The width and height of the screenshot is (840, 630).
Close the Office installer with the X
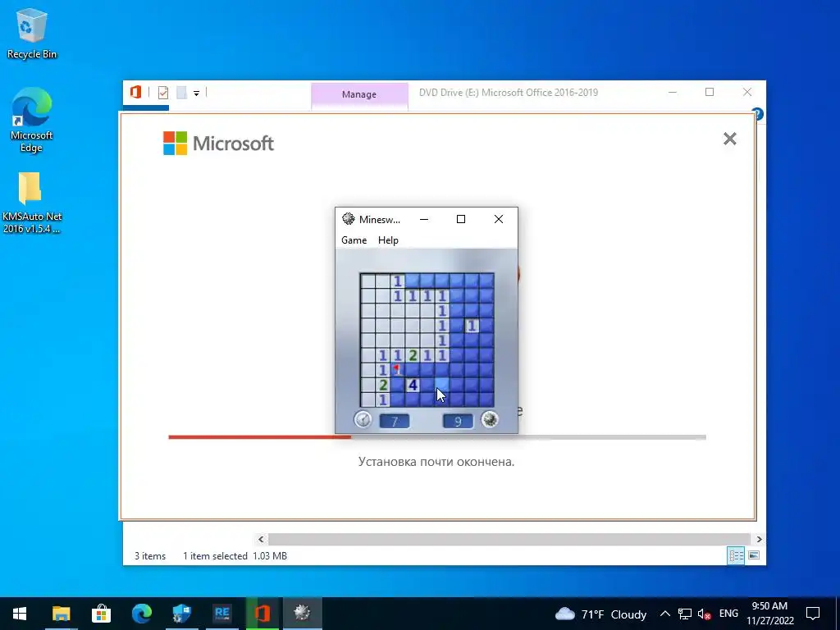click(x=729, y=139)
